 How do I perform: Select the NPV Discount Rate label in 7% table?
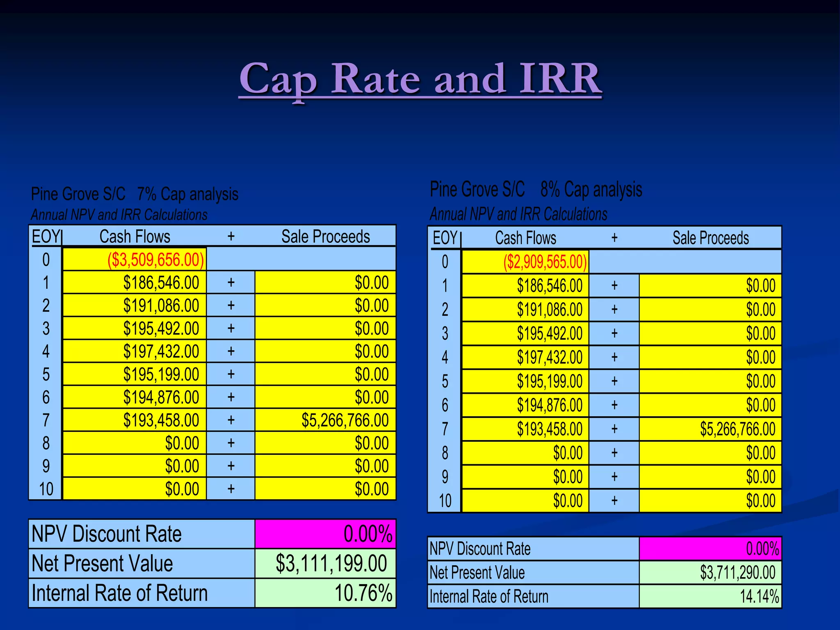coord(107,534)
